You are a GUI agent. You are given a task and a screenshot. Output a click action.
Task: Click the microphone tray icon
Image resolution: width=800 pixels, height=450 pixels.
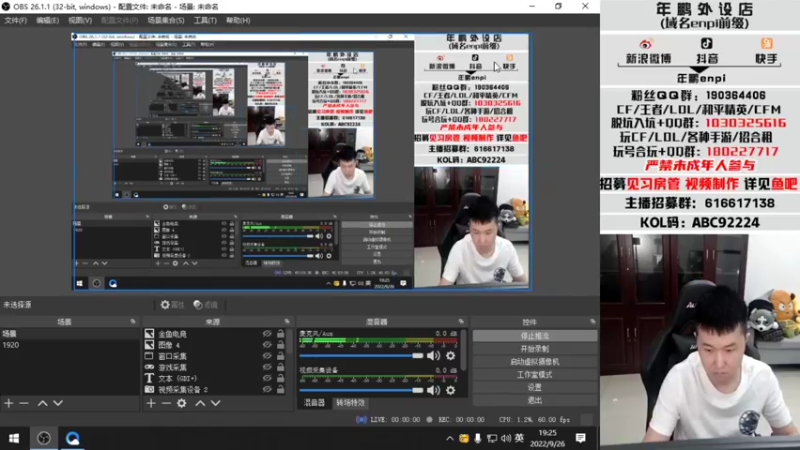478,438
